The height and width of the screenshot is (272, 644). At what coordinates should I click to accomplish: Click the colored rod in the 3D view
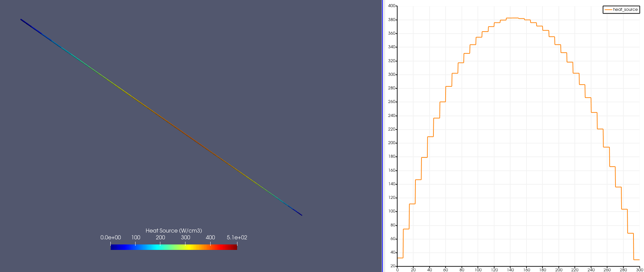161,117
